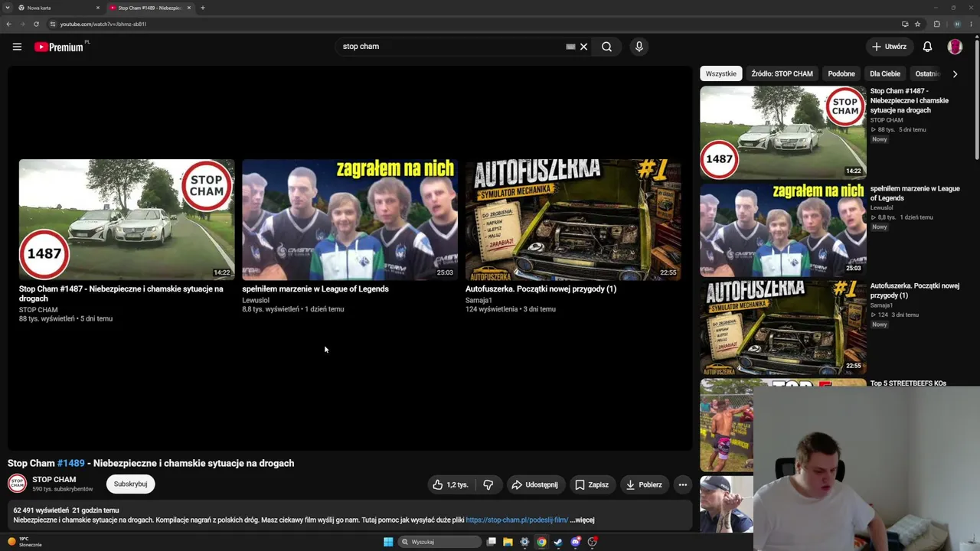Image resolution: width=980 pixels, height=551 pixels.
Task: Open the YouTube account avatar menu
Action: point(955,47)
